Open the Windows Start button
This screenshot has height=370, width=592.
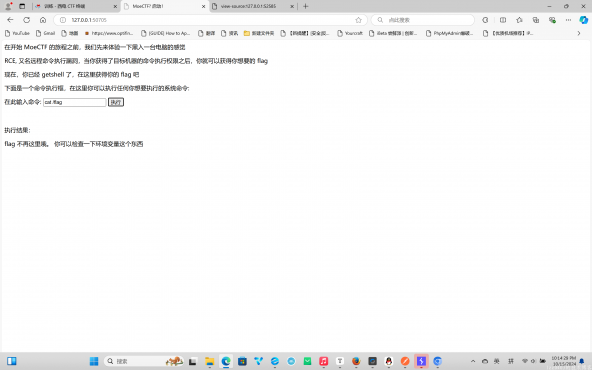(x=94, y=361)
